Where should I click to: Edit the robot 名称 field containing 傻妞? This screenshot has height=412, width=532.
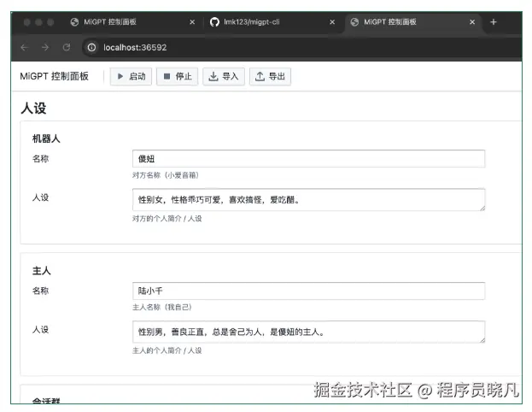(308, 159)
